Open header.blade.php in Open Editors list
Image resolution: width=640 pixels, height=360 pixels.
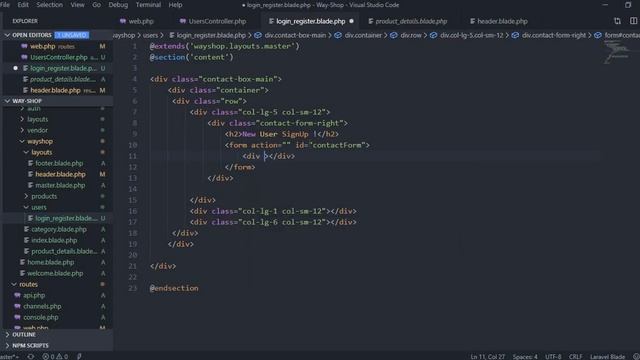[x=57, y=90]
